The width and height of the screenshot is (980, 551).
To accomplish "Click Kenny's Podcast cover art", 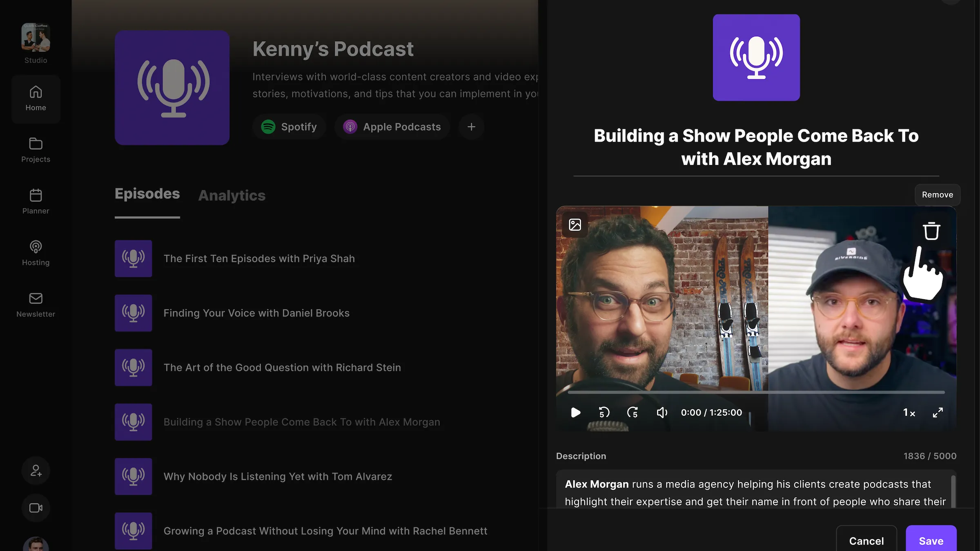I will (172, 88).
